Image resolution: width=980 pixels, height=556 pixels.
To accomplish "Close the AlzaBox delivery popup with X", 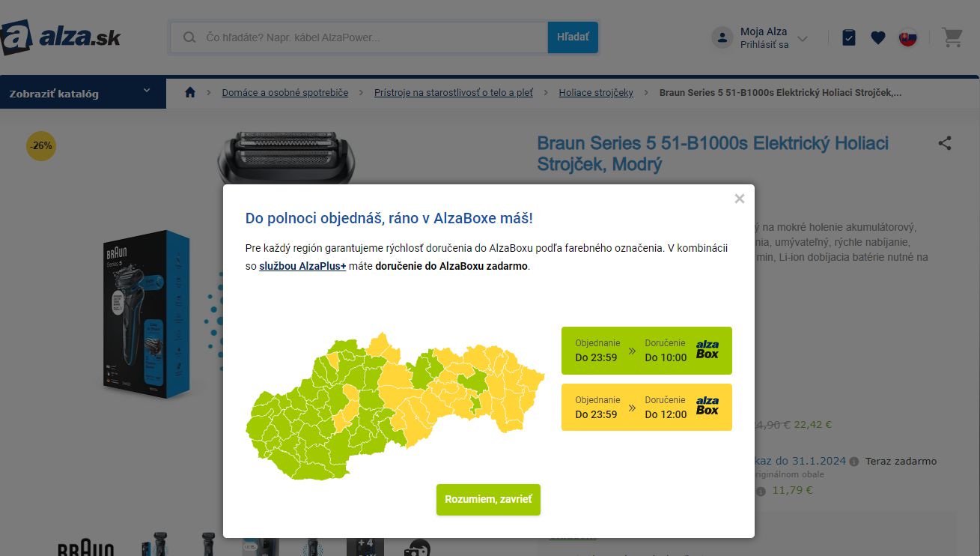I will 739,199.
